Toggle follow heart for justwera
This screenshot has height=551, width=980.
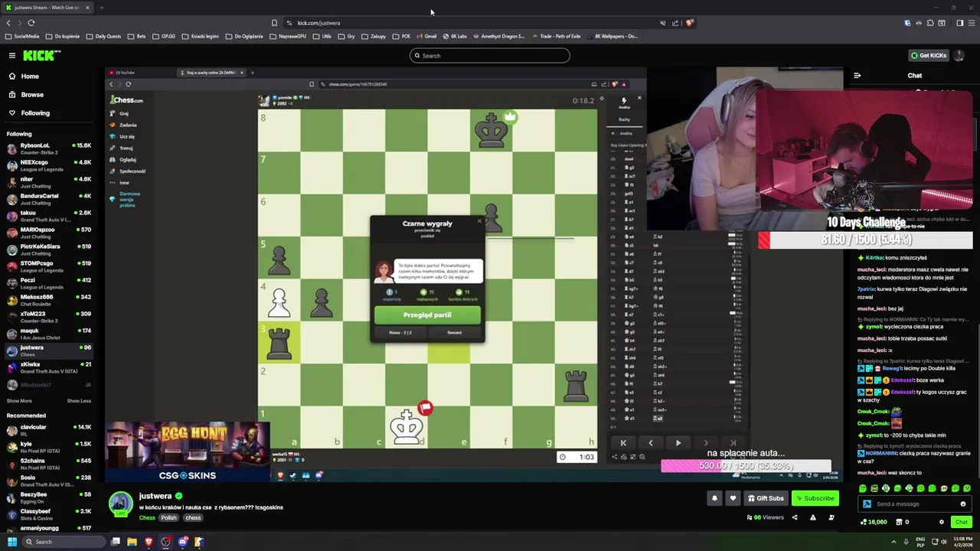click(x=733, y=498)
